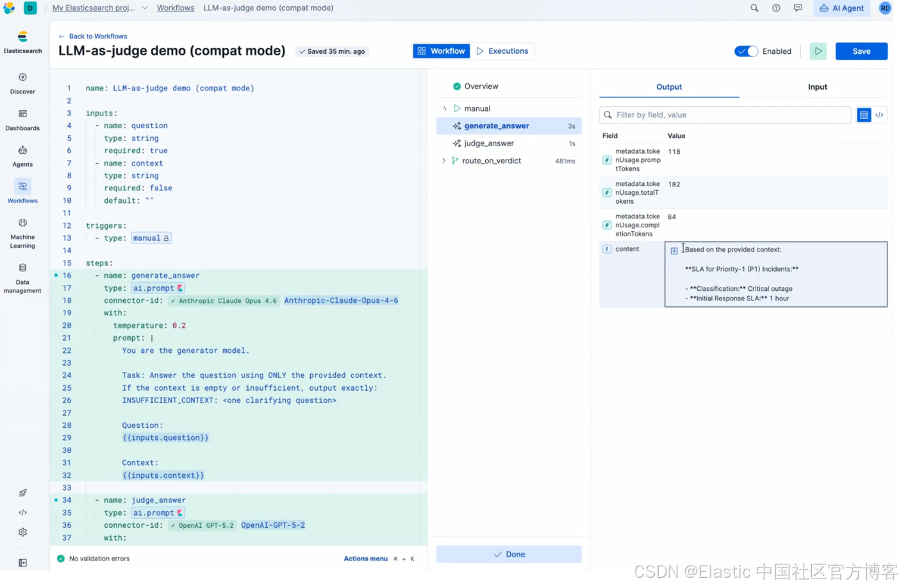Open developer tools code icon in sidebar
This screenshot has width=901, height=588.
coord(22,512)
